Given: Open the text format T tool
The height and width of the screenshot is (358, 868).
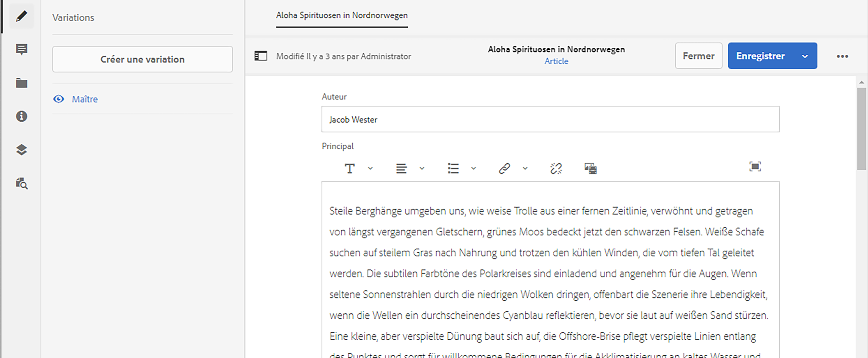Looking at the screenshot, I should click(x=350, y=169).
